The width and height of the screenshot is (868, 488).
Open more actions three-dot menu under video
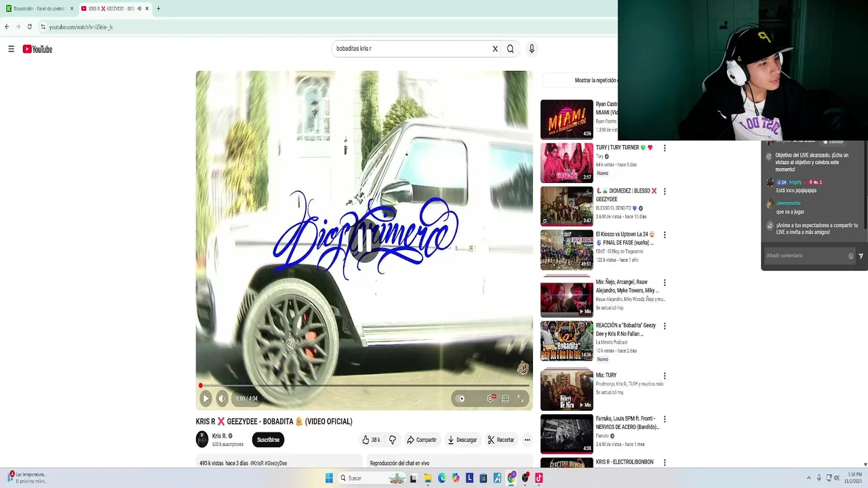click(x=527, y=440)
